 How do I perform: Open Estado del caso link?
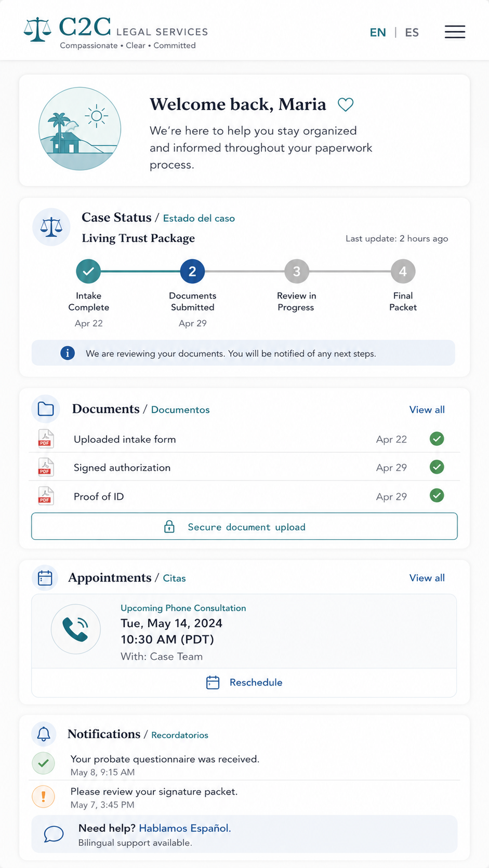(199, 218)
